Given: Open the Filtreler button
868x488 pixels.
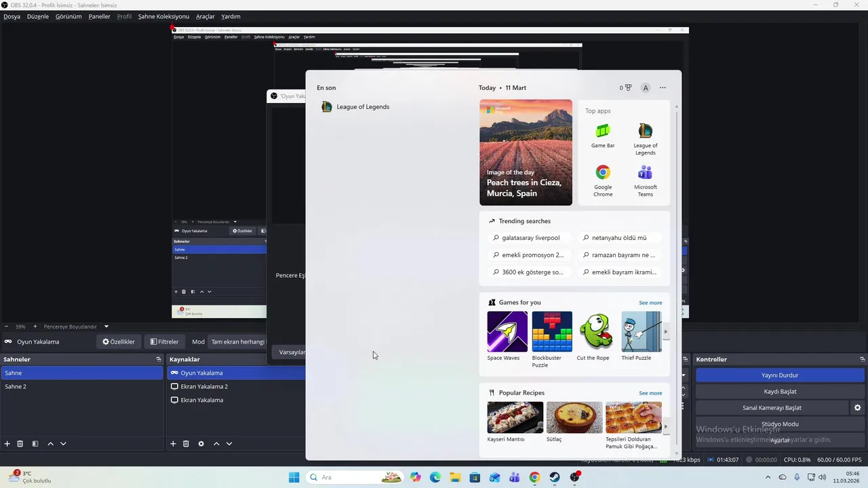Looking at the screenshot, I should 164,342.
